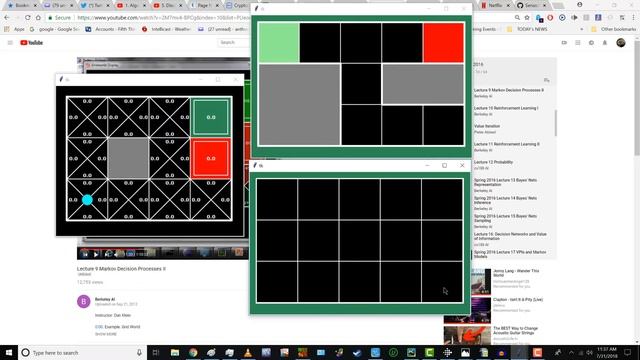Switch to the GitHub browser tab
The image size is (640, 360).
pos(531,5)
